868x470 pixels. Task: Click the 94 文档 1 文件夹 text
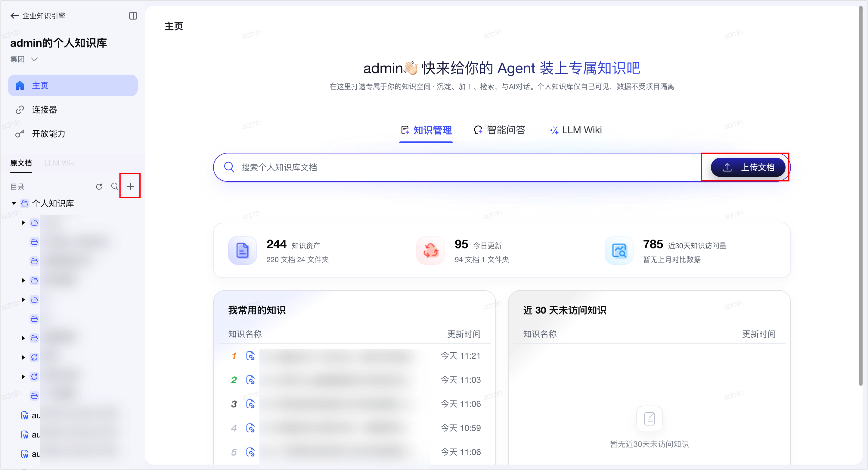coord(482,259)
